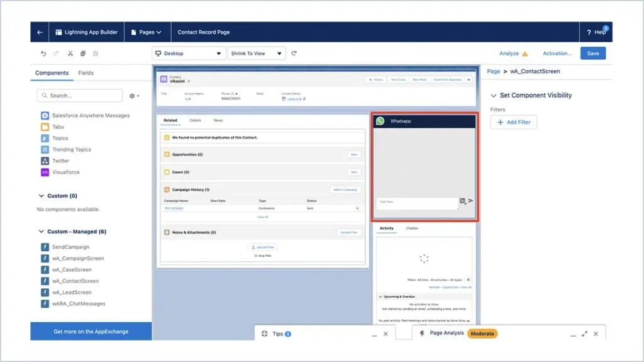Image resolution: width=644 pixels, height=362 pixels.
Task: Click the undo icon
Action: point(43,54)
